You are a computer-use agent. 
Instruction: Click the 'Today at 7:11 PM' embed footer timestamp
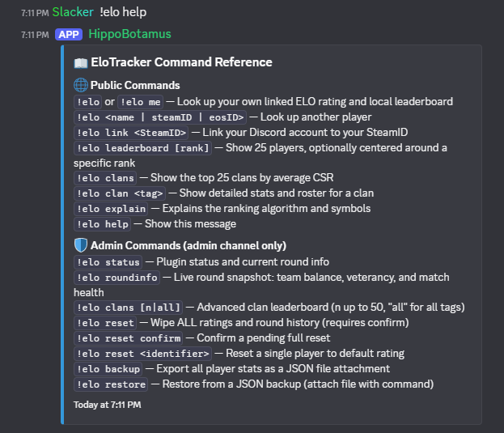[108, 405]
